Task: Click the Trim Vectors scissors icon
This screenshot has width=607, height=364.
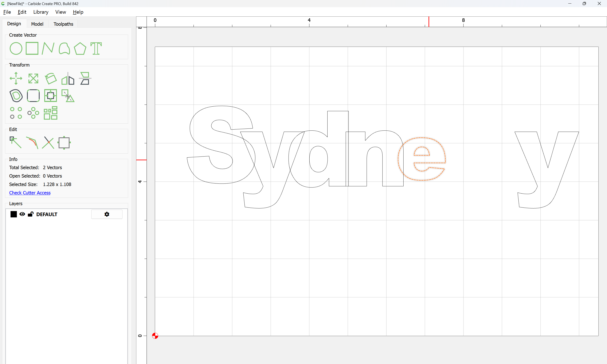Action: [48, 143]
